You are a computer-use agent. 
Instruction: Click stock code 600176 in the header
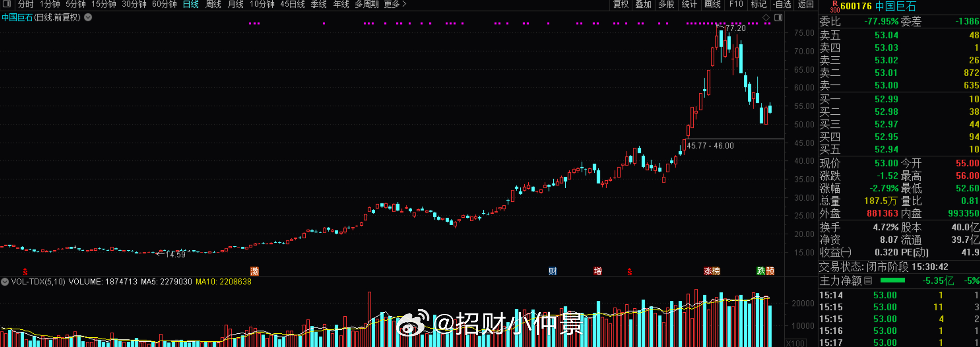856,6
